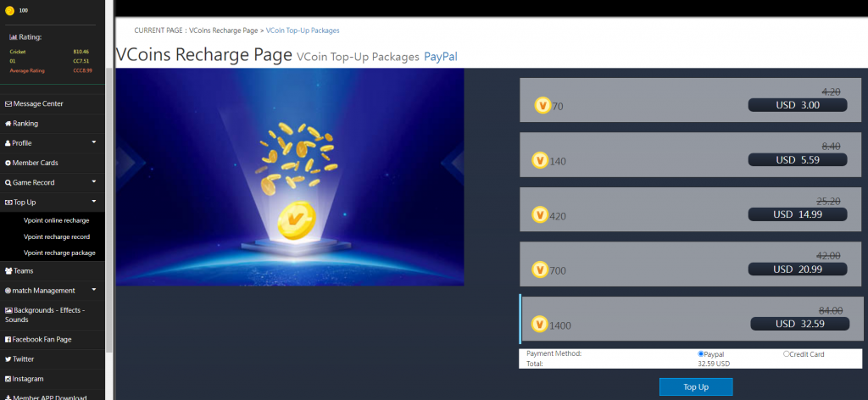Click the Game Record search icon

[x=8, y=182]
